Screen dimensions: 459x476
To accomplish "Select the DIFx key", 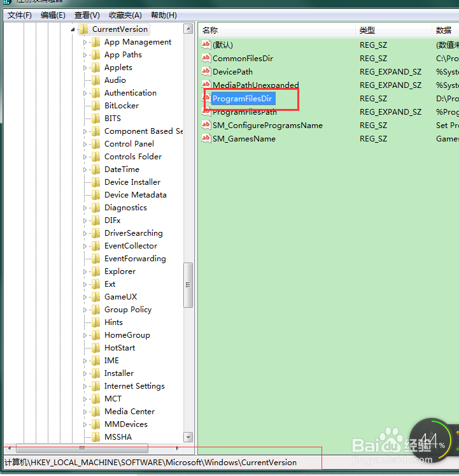I will (x=112, y=220).
